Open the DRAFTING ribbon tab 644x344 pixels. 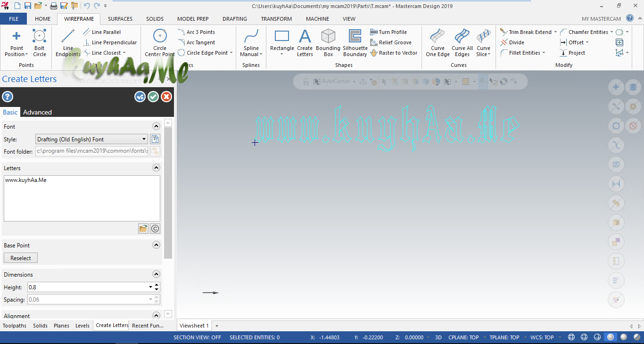click(235, 19)
